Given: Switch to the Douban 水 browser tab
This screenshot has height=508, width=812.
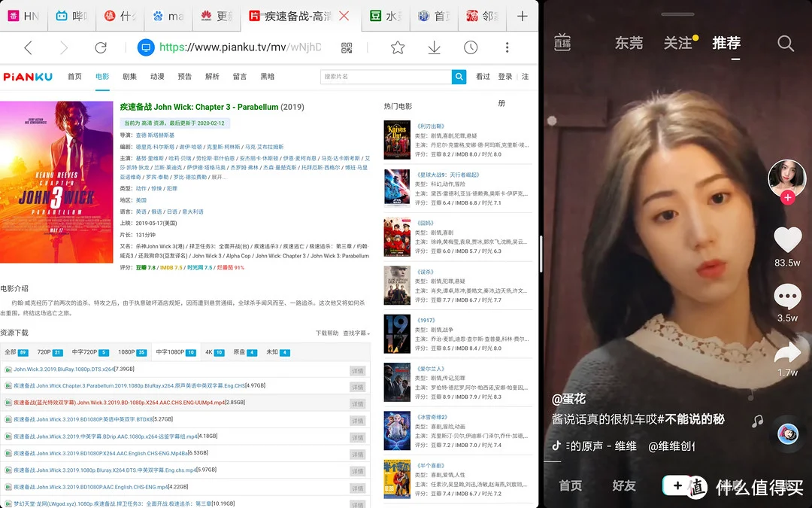Looking at the screenshot, I should coord(386,16).
